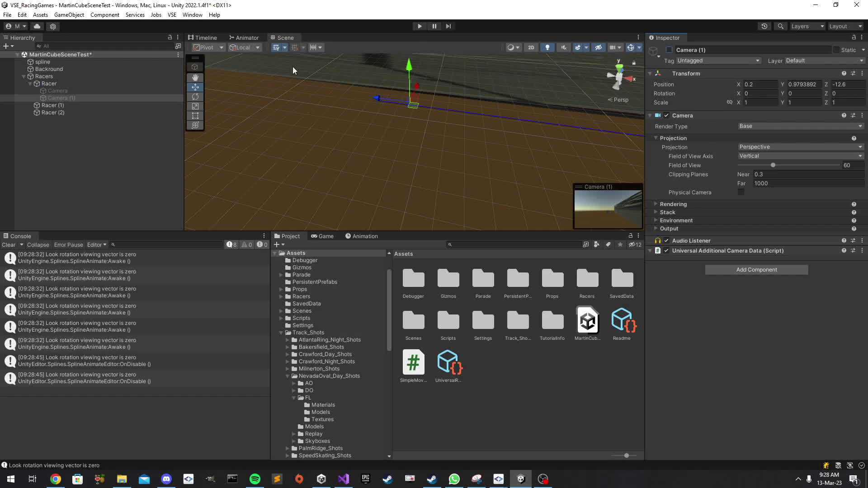The image size is (868, 488).
Task: Click the Add Component button
Action: (756, 270)
